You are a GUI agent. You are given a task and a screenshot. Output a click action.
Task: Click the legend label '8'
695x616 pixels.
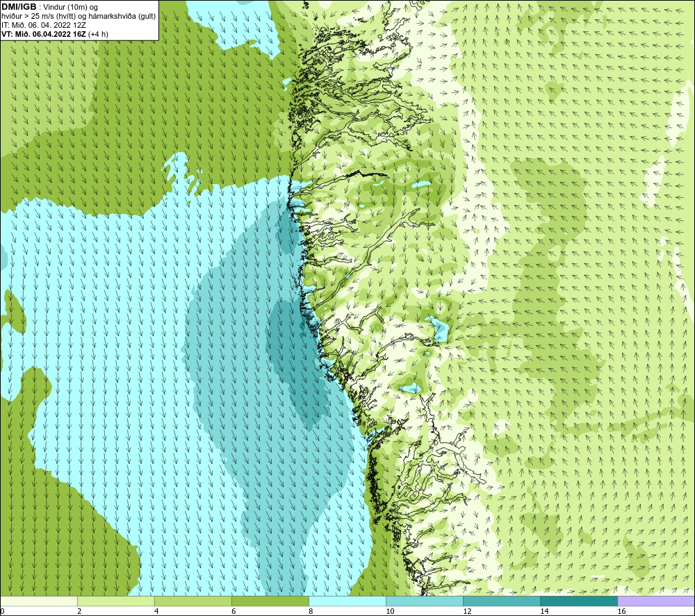(311, 612)
